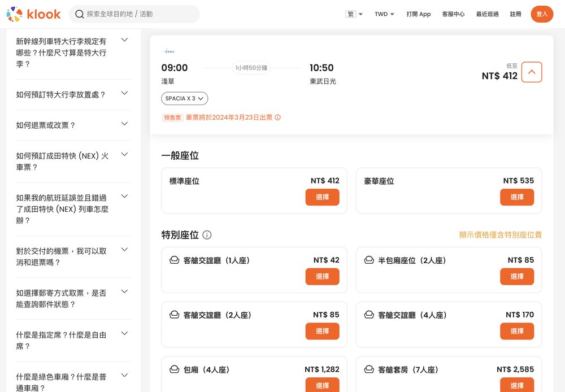Click seat icon beside 包廂（4人座）
Screen dimensions: 565x392
[x=175, y=369]
